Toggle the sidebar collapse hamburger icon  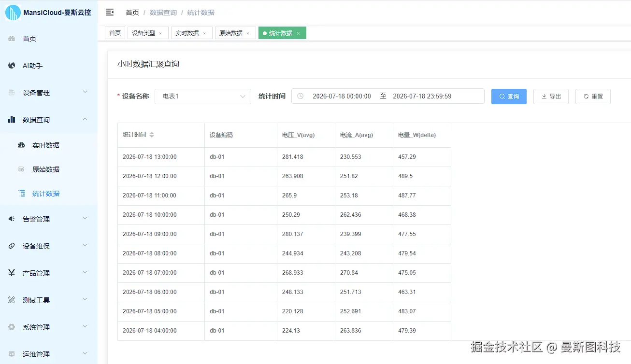pos(110,13)
